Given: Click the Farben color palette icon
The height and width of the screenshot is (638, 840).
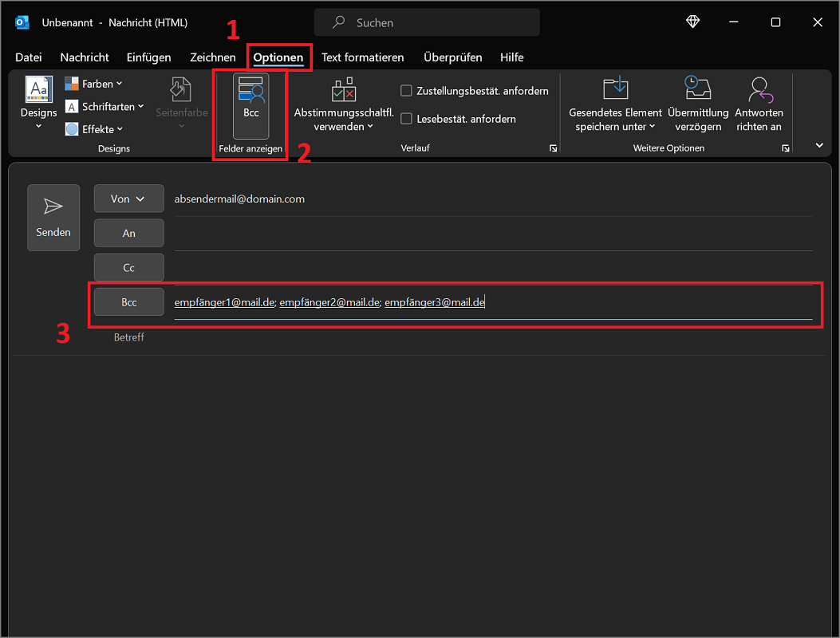Looking at the screenshot, I should click(x=72, y=84).
